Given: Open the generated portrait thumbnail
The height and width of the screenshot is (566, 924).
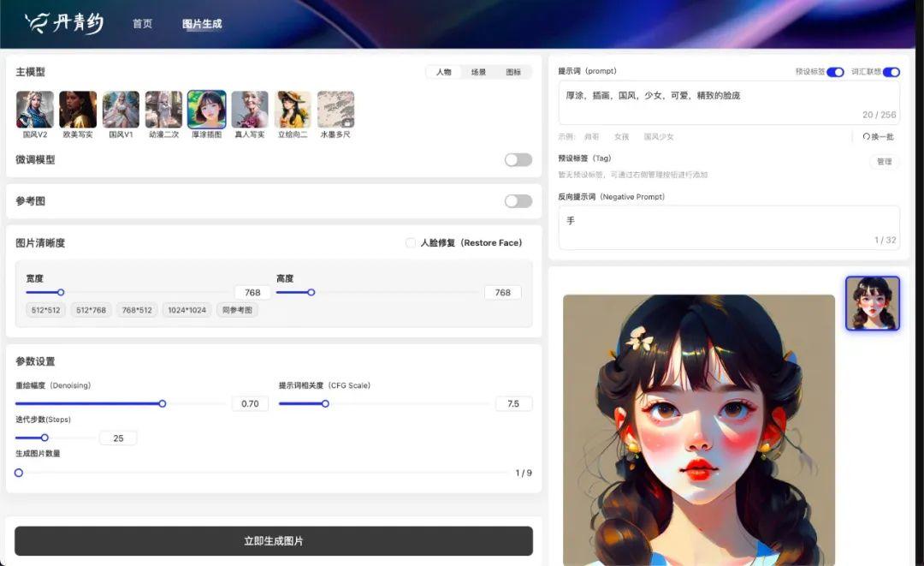Looking at the screenshot, I should coord(872,302).
